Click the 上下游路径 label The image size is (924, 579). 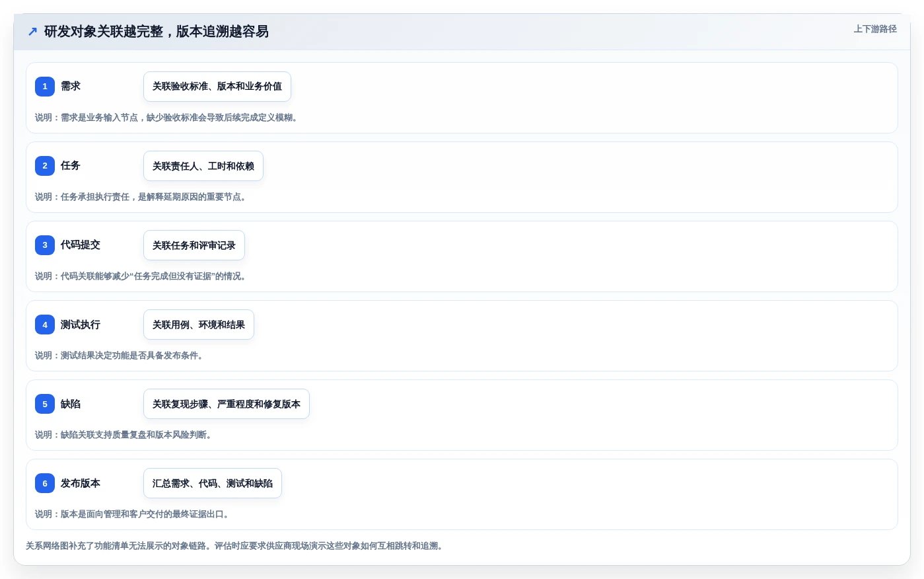pos(875,29)
